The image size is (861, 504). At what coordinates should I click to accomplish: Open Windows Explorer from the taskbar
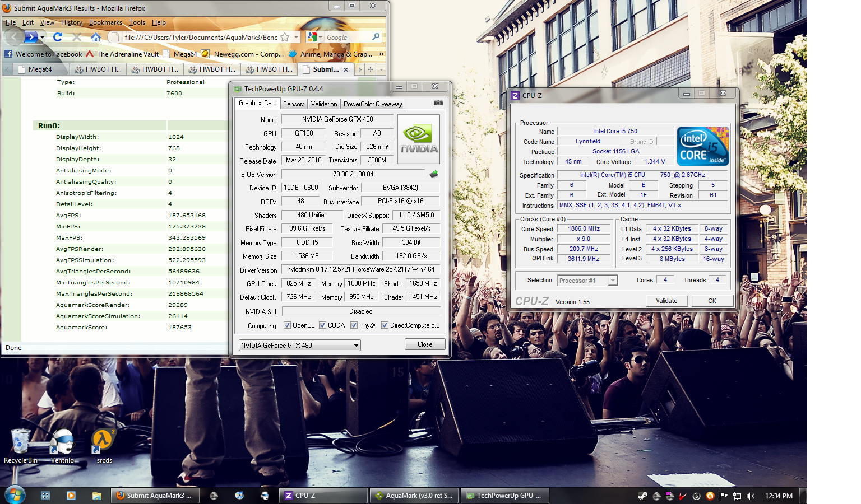point(97,496)
